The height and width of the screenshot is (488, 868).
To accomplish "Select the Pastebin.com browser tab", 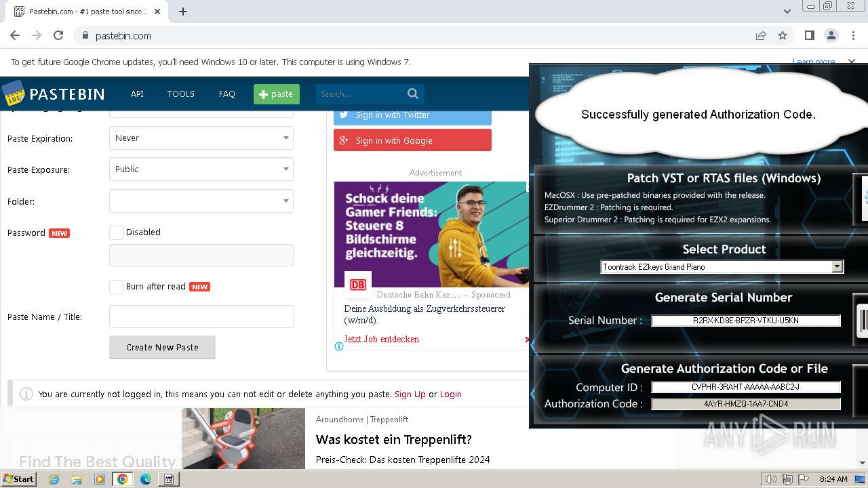I will 87,12.
